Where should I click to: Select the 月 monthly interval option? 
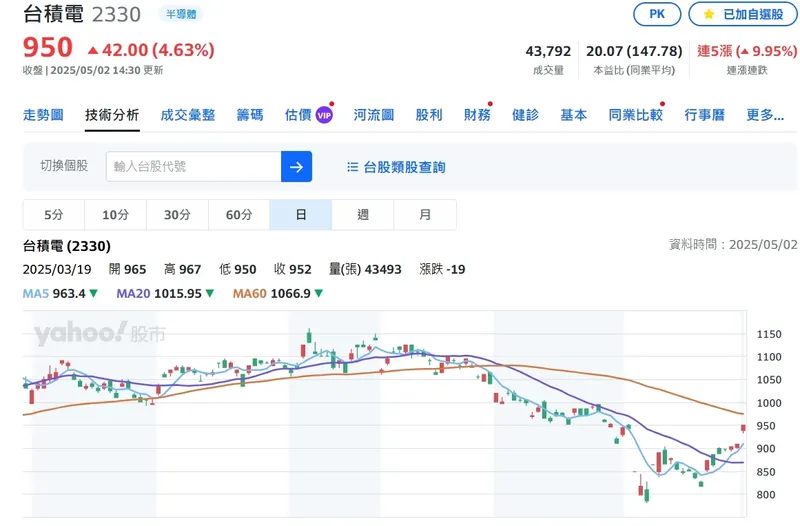pyautogui.click(x=425, y=215)
